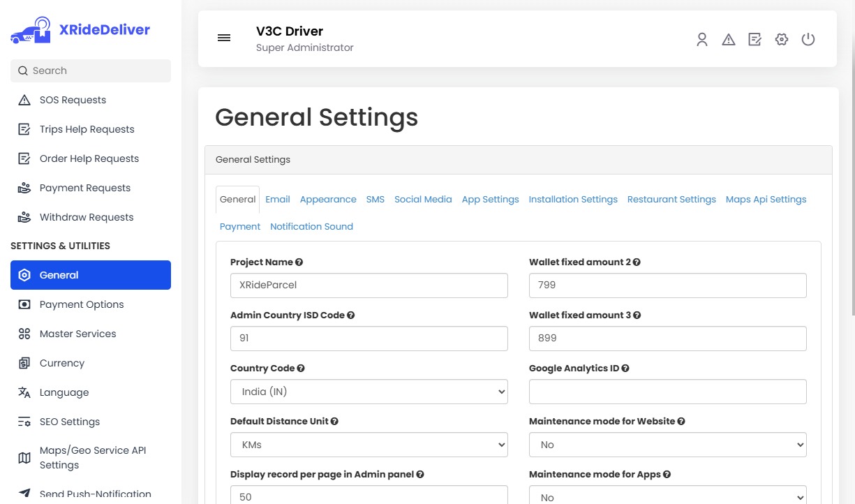The image size is (855, 504).
Task: Open the user profile icon in the header
Action: 701,40
